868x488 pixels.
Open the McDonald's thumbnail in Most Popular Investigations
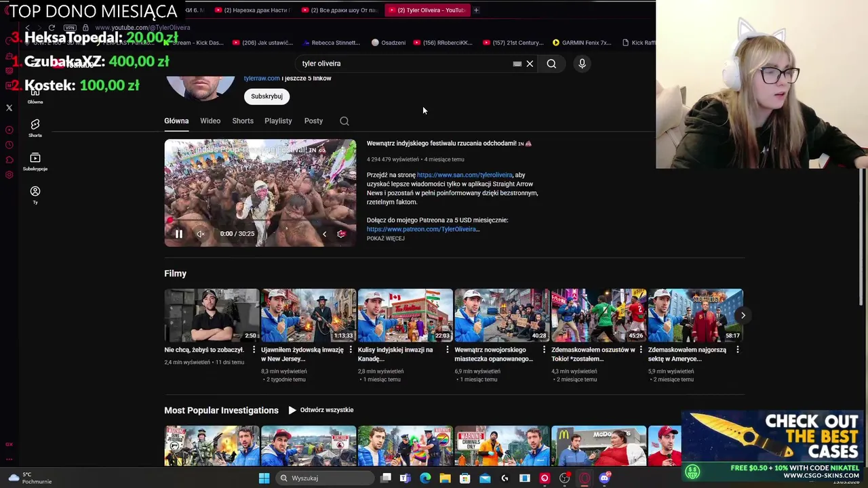(599, 446)
